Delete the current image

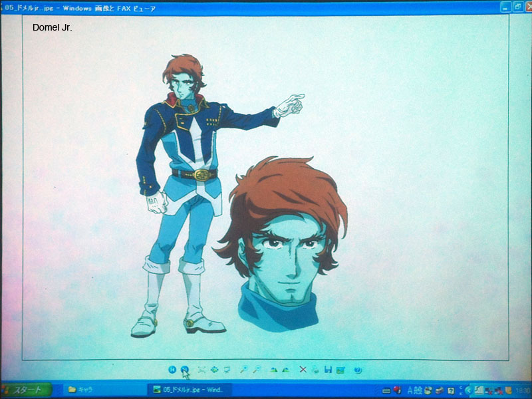(303, 370)
